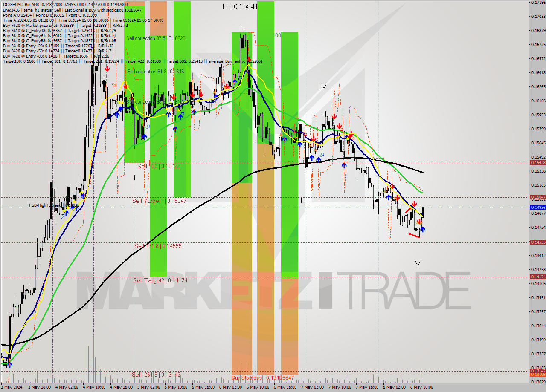Click the blue 0.14936 current price tag on axis
The width and height of the screenshot is (546, 392).
point(536,207)
